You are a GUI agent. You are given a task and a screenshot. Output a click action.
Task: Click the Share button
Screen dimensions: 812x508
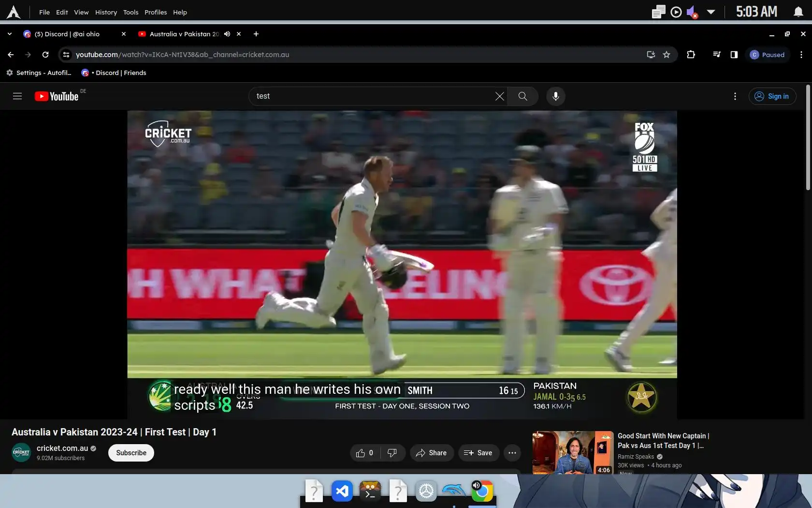[x=432, y=453]
